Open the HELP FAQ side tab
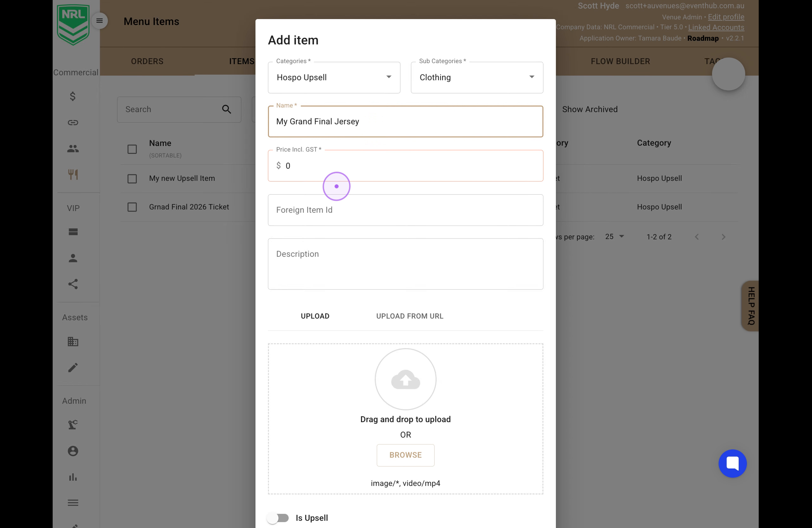 click(x=750, y=306)
